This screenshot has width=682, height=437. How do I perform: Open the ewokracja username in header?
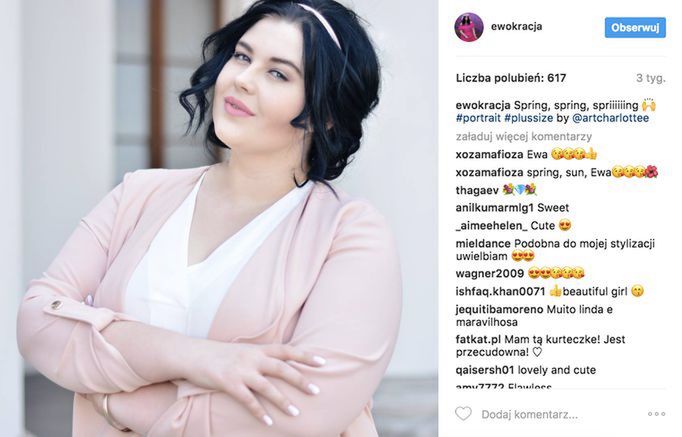(x=516, y=26)
